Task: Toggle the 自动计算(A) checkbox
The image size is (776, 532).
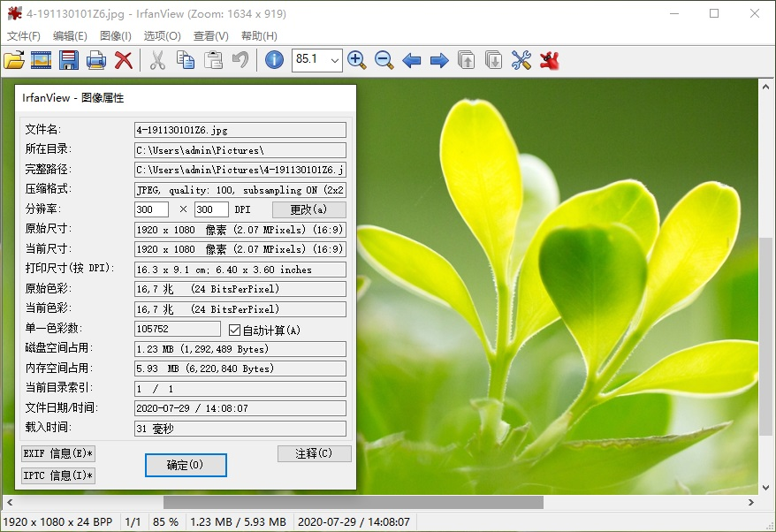Action: (234, 330)
